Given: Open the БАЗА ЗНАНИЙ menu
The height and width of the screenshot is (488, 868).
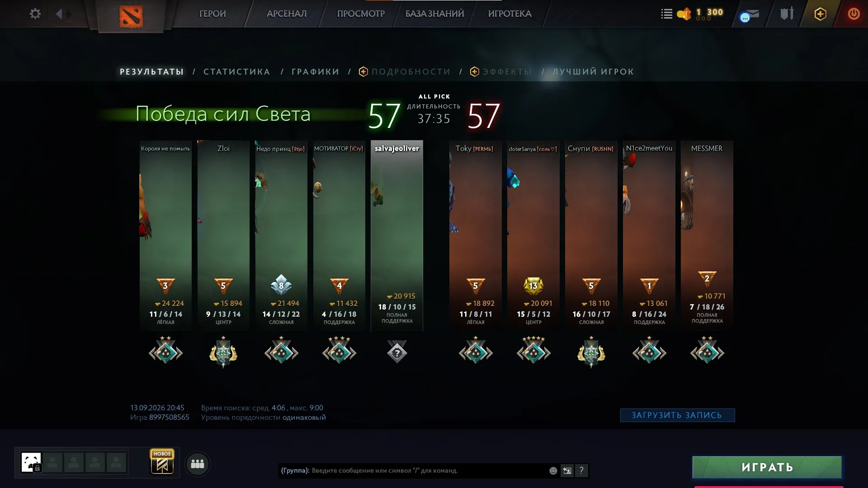Looking at the screenshot, I should point(434,14).
